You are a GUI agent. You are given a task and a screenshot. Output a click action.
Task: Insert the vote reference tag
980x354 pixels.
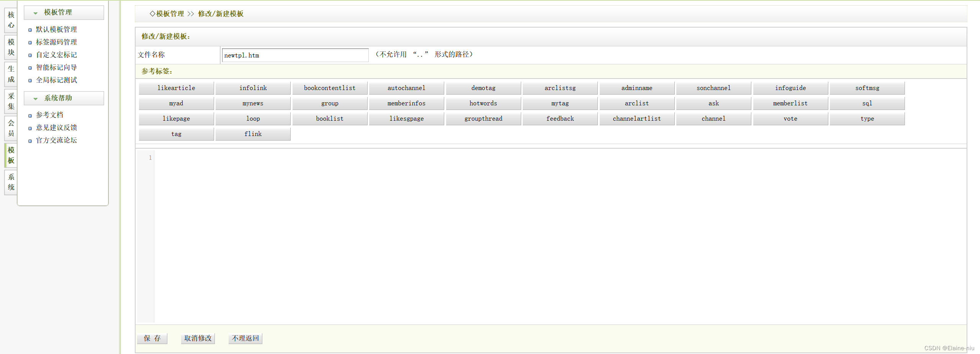point(790,119)
